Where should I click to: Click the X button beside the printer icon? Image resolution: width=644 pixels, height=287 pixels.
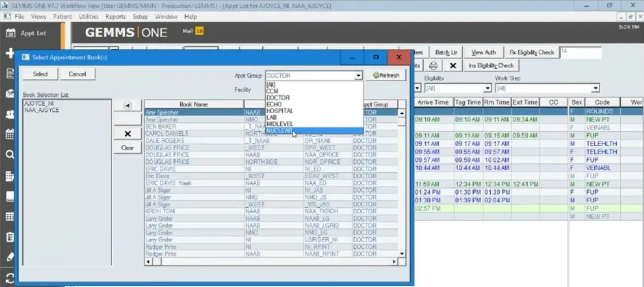[x=453, y=66]
